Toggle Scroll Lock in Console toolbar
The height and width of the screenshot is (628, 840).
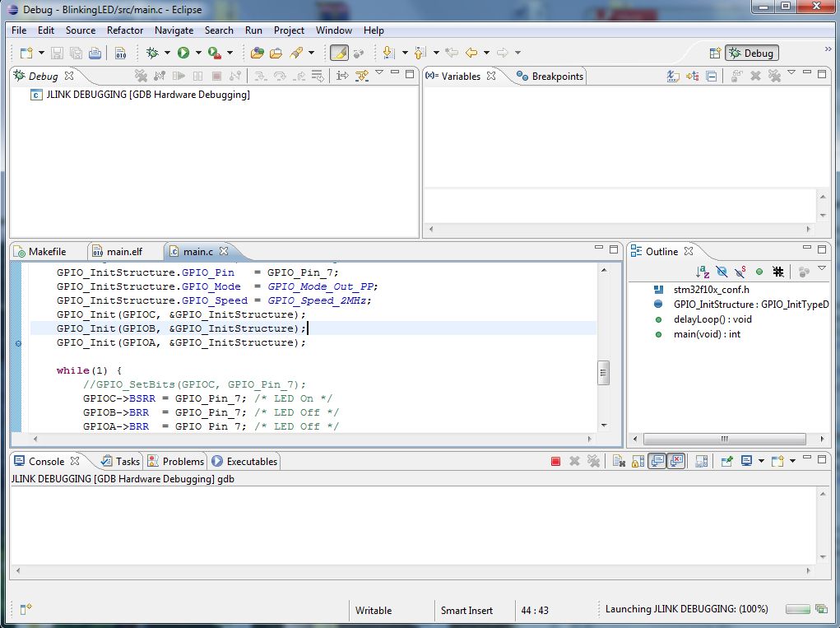click(x=638, y=462)
